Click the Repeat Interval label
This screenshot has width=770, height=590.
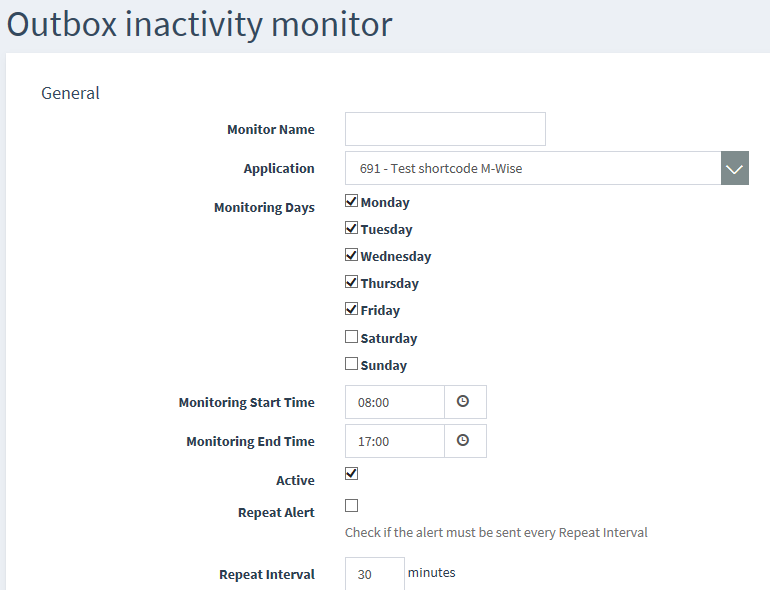point(267,574)
